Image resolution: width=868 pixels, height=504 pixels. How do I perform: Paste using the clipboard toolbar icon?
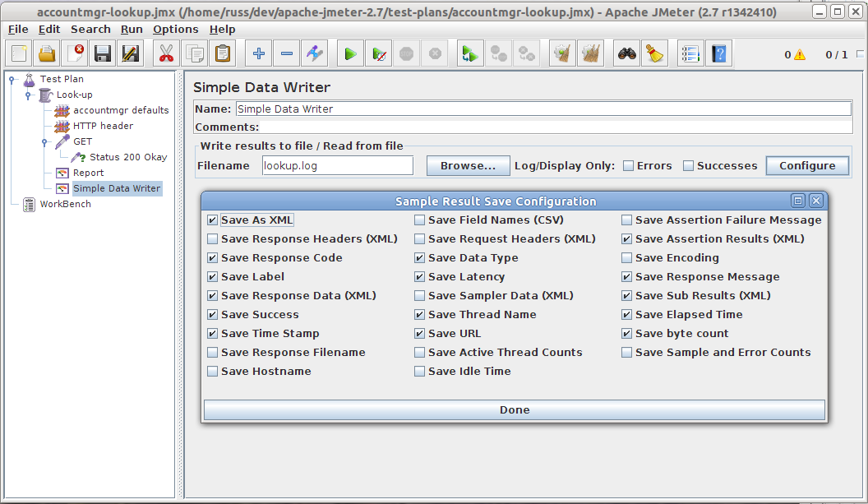(x=223, y=53)
